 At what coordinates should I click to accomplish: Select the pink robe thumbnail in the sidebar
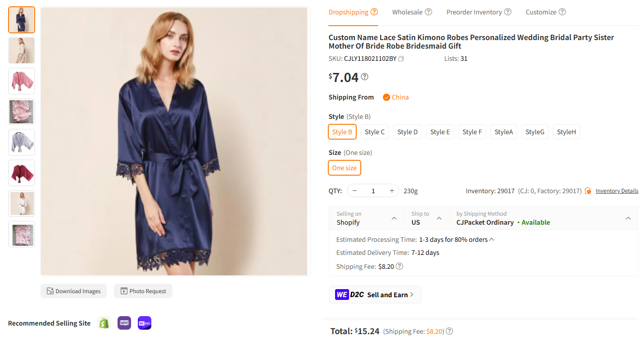coord(21,81)
